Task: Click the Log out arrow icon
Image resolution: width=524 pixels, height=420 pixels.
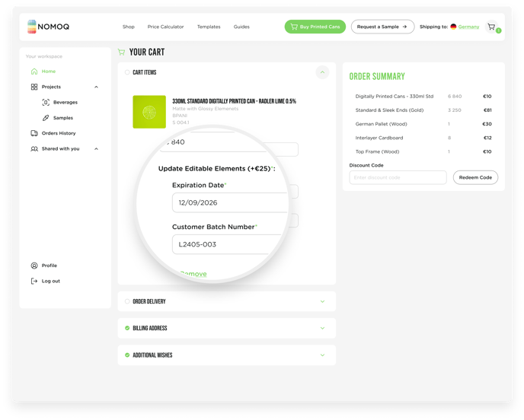Action: (34, 281)
